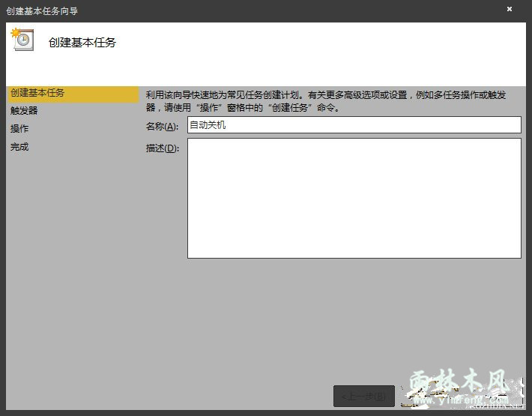Click the 名称 field containing 自动关机
This screenshot has height=416, width=532.
pyautogui.click(x=354, y=125)
